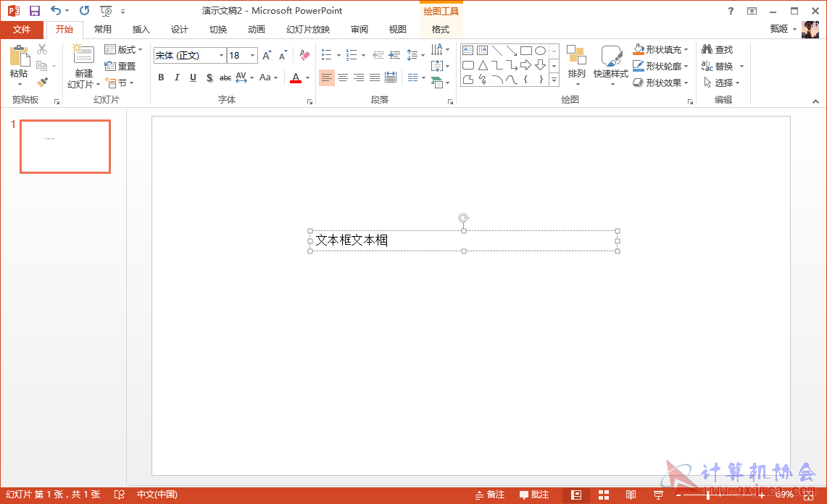Undo the last action in quick access toolbar

click(55, 11)
